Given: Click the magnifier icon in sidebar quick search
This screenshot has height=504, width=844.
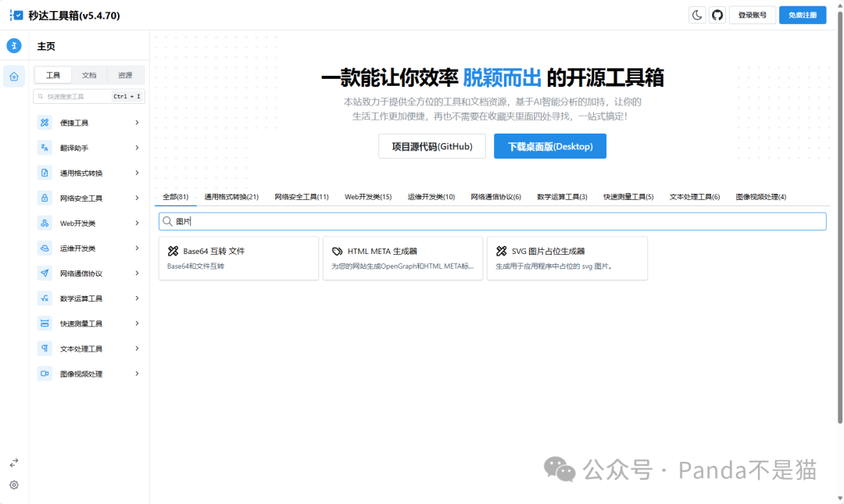Looking at the screenshot, I should pyautogui.click(x=41, y=96).
